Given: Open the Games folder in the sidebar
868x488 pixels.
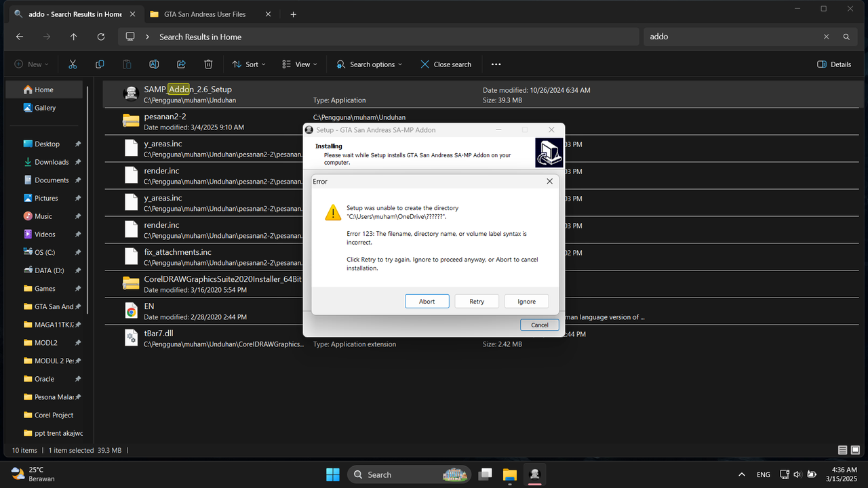Looking at the screenshot, I should point(44,289).
